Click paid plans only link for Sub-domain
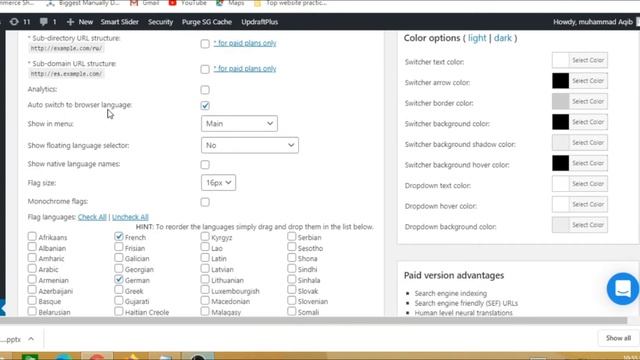 coord(245,69)
